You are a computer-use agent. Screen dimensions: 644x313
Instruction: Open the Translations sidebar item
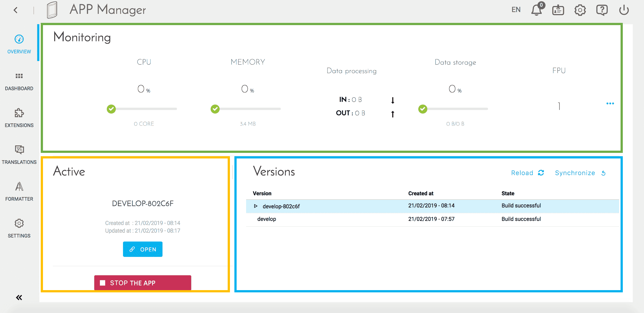(19, 155)
